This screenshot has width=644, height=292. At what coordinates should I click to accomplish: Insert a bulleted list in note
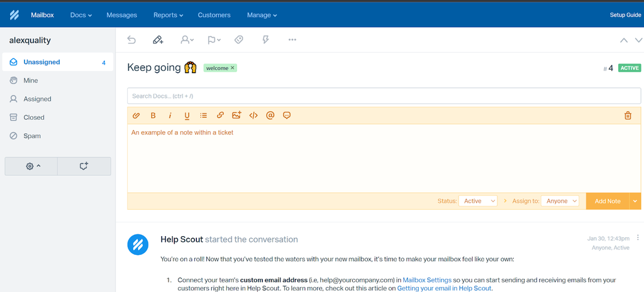[203, 116]
